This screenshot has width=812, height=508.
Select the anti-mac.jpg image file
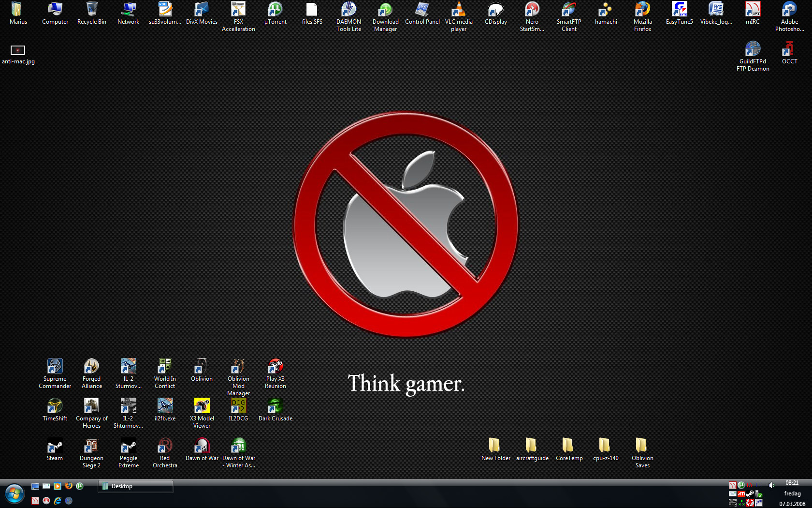pyautogui.click(x=18, y=50)
